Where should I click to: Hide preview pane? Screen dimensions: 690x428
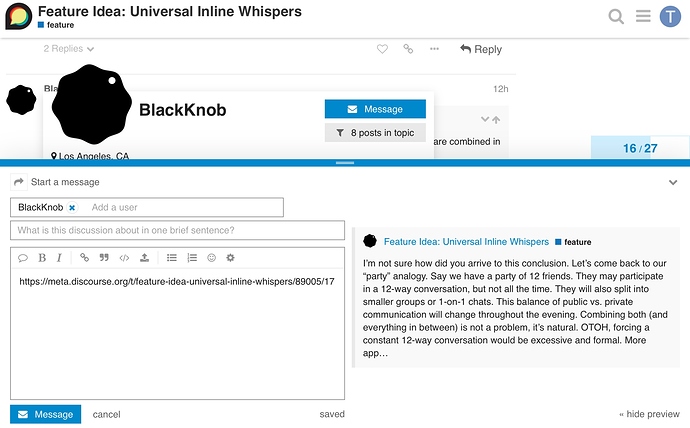click(x=650, y=414)
